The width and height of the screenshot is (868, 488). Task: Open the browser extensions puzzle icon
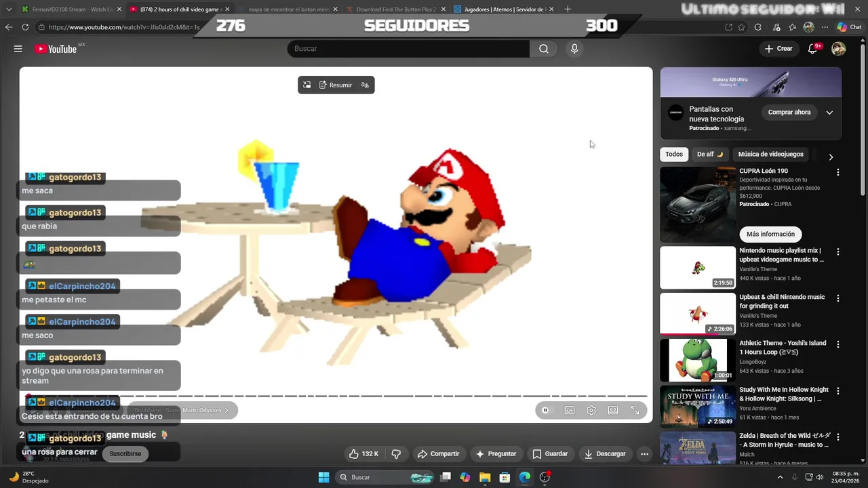click(x=758, y=27)
